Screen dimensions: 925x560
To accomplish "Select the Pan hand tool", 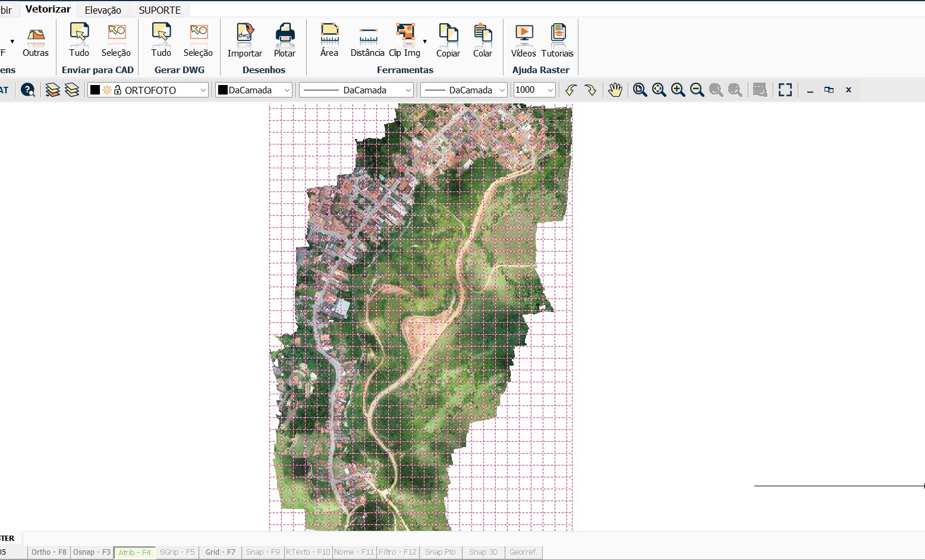I will tap(615, 90).
